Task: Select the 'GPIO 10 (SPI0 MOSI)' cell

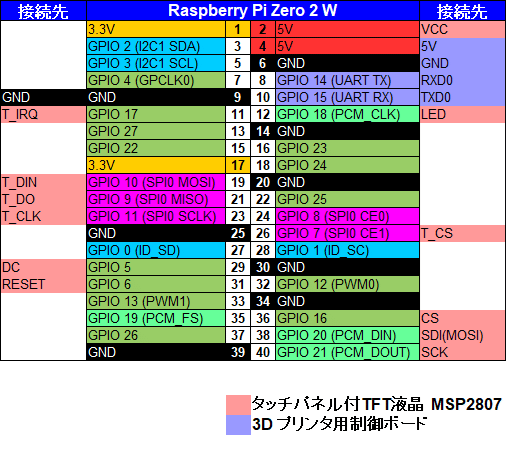Action: coord(156,182)
